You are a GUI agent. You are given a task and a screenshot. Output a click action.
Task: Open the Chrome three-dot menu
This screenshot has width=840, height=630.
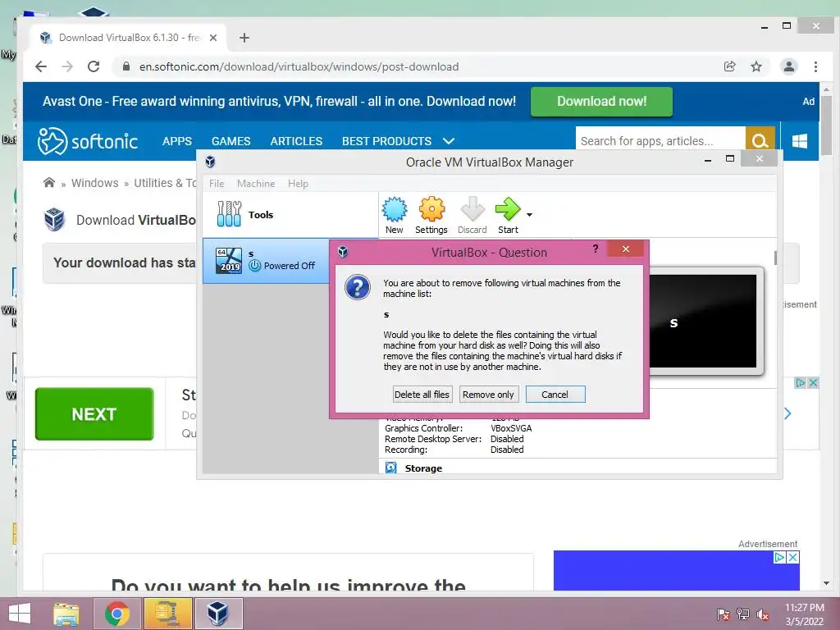(x=815, y=66)
